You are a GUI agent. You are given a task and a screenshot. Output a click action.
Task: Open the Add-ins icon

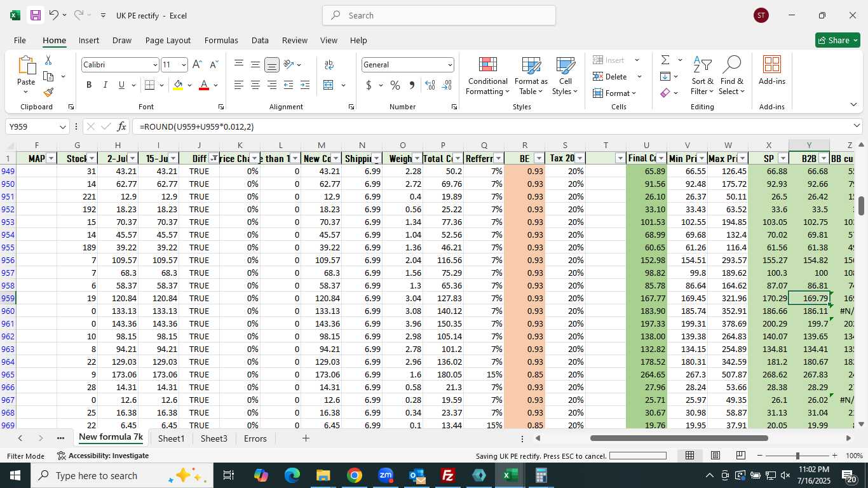[772, 70]
